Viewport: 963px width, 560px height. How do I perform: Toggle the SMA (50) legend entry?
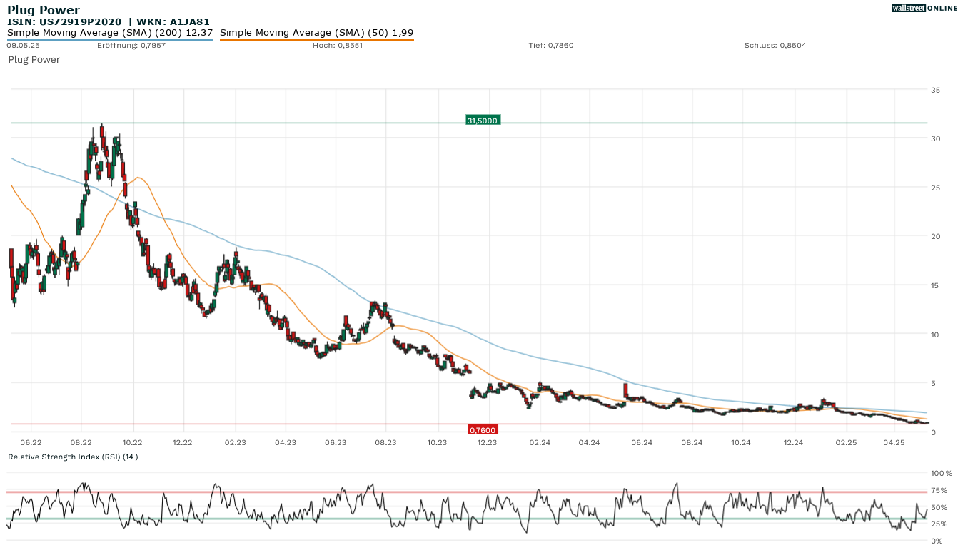[316, 33]
